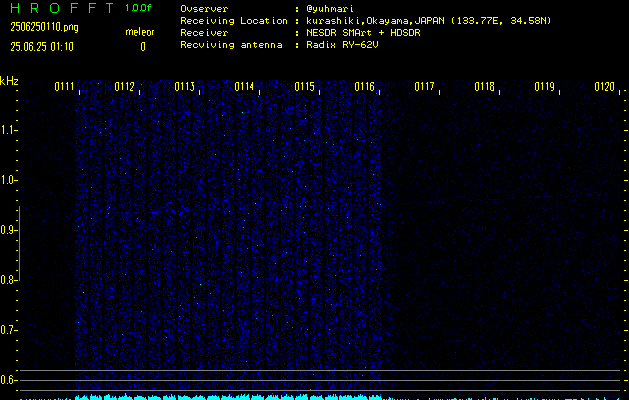The height and width of the screenshot is (400, 629).
Task: Select the version label 1.00f
Action: [x=138, y=8]
